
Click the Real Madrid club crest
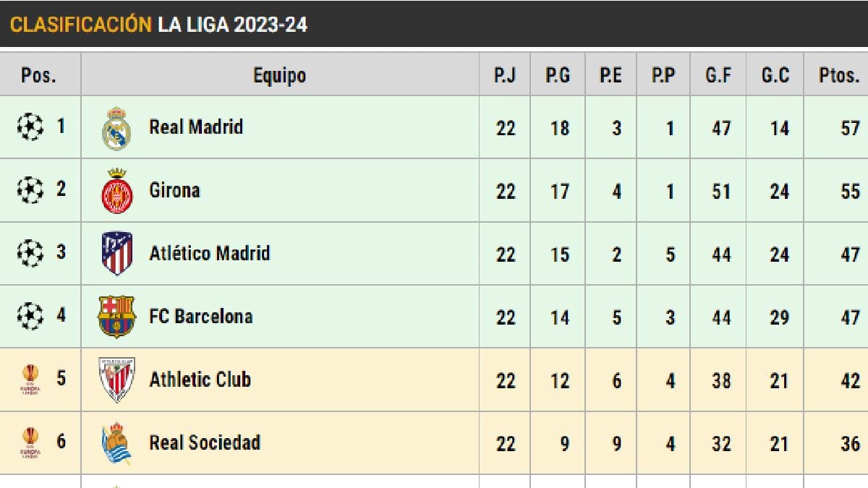(x=116, y=128)
